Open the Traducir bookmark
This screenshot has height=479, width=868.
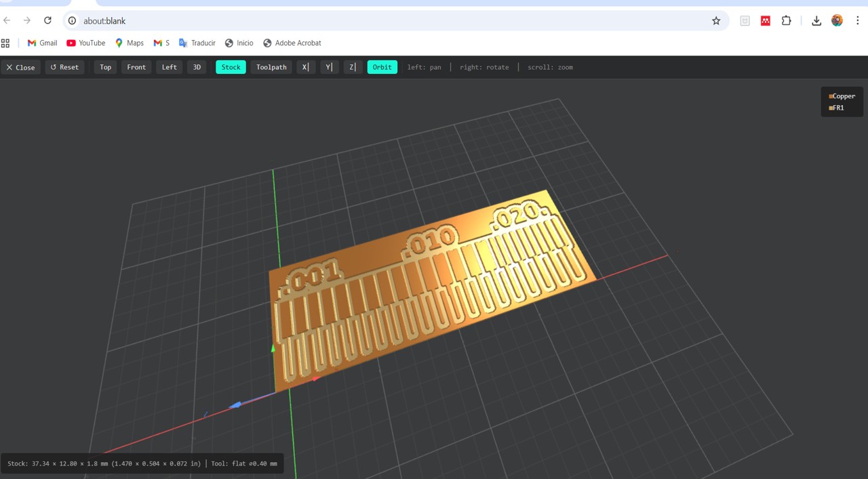click(197, 43)
